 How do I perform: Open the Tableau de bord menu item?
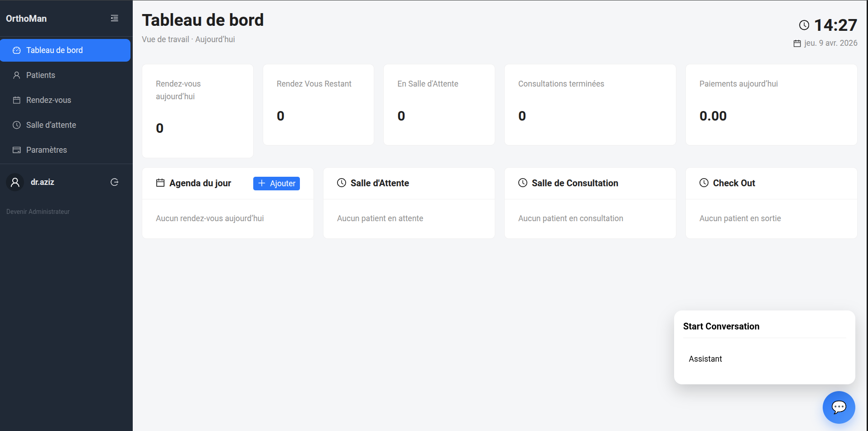(x=65, y=50)
